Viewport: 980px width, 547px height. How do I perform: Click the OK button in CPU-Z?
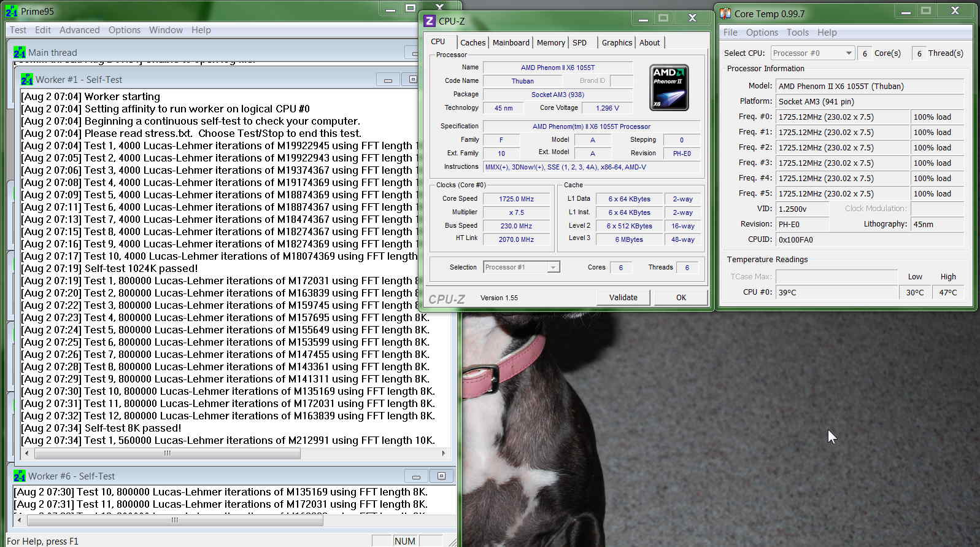pyautogui.click(x=681, y=297)
